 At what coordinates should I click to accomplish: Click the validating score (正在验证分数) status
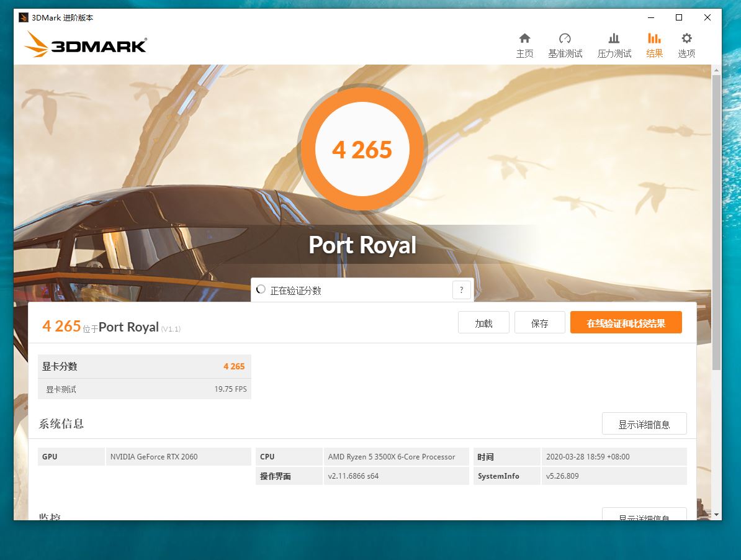pyautogui.click(x=295, y=290)
